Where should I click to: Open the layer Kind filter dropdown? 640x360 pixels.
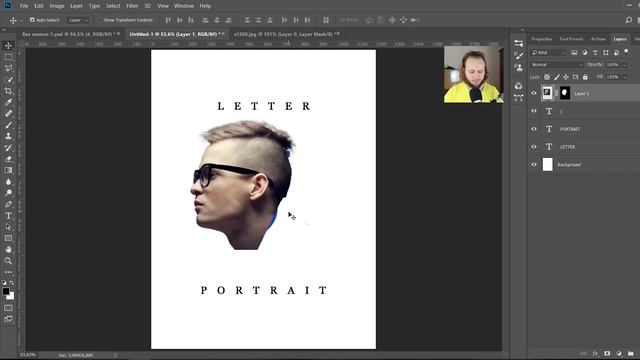pyautogui.click(x=549, y=53)
